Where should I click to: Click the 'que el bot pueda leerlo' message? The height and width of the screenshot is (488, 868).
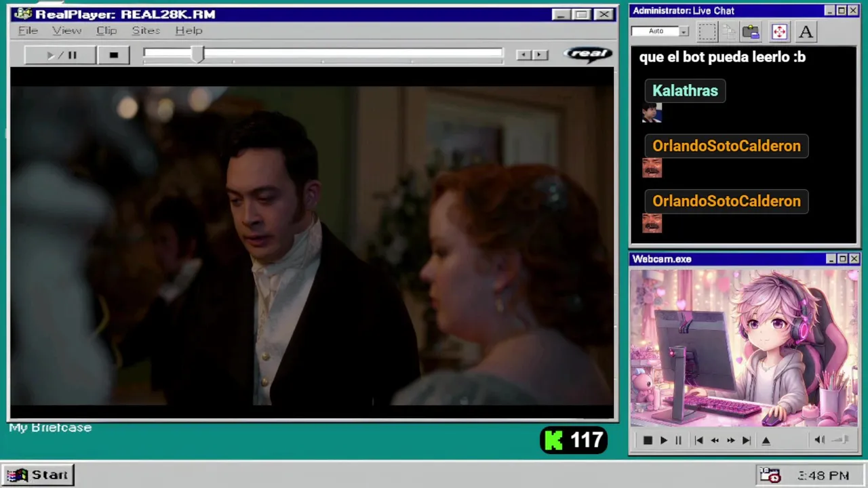(722, 57)
